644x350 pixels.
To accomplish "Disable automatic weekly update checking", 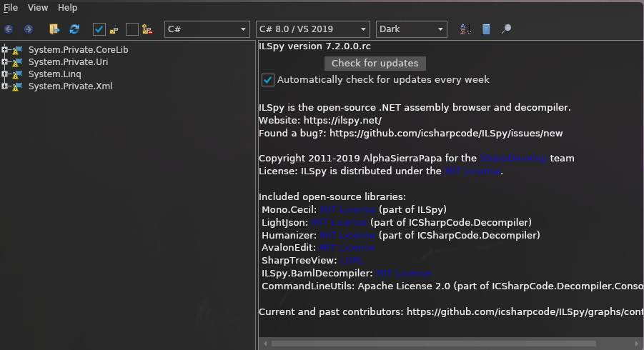I will coord(268,80).
